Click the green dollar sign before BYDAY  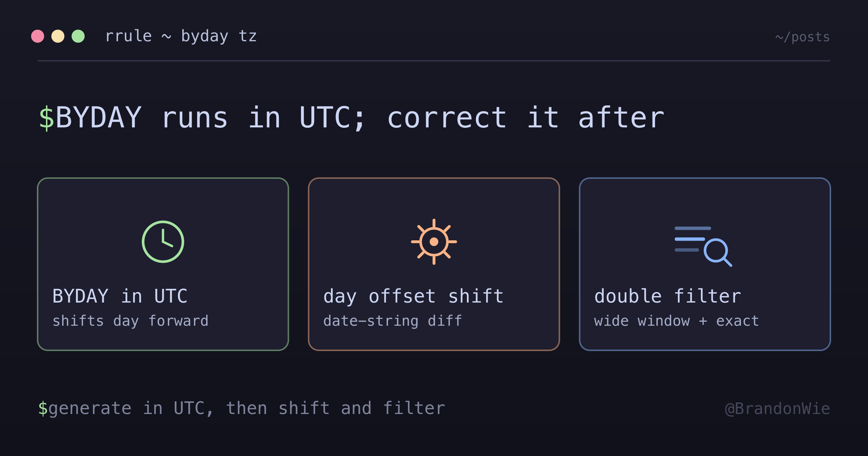[46, 118]
